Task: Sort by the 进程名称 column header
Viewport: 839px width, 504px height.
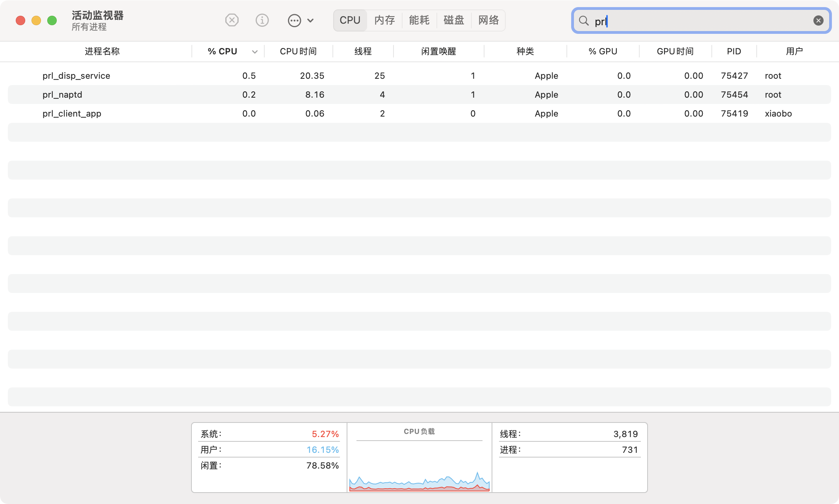Action: click(102, 51)
